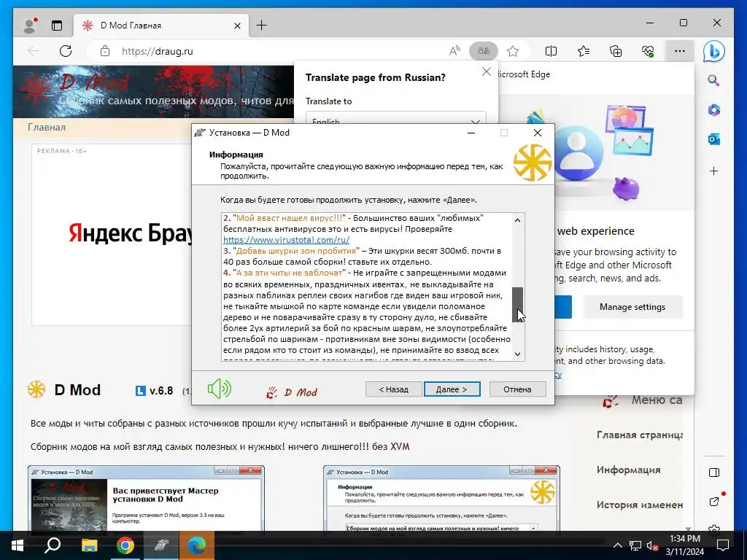
Task: Open the split screen icon
Action: 551,51
